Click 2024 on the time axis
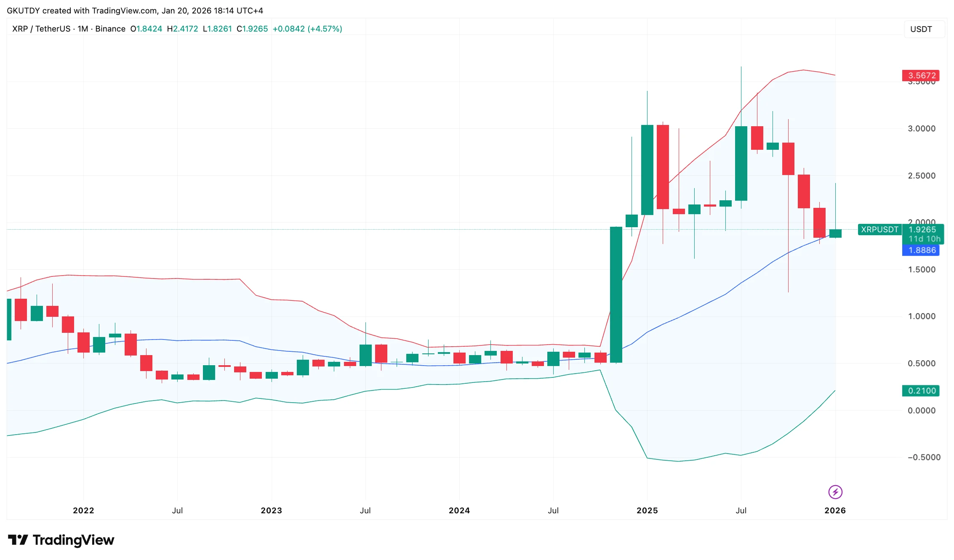The image size is (954, 560). click(x=459, y=510)
